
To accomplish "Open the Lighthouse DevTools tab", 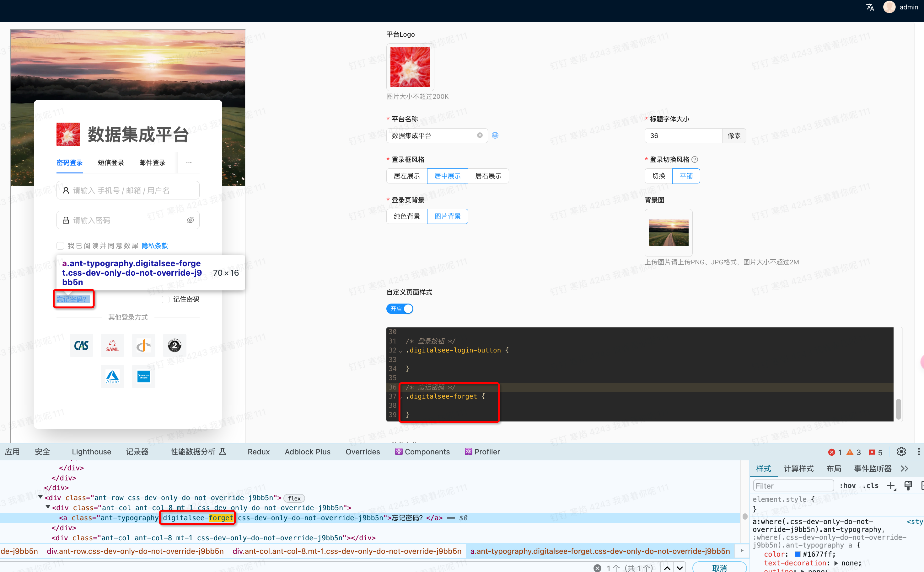I will click(91, 452).
